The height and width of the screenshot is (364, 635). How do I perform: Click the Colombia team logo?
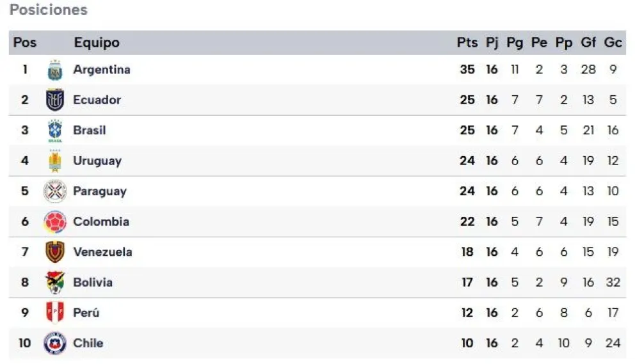point(55,221)
